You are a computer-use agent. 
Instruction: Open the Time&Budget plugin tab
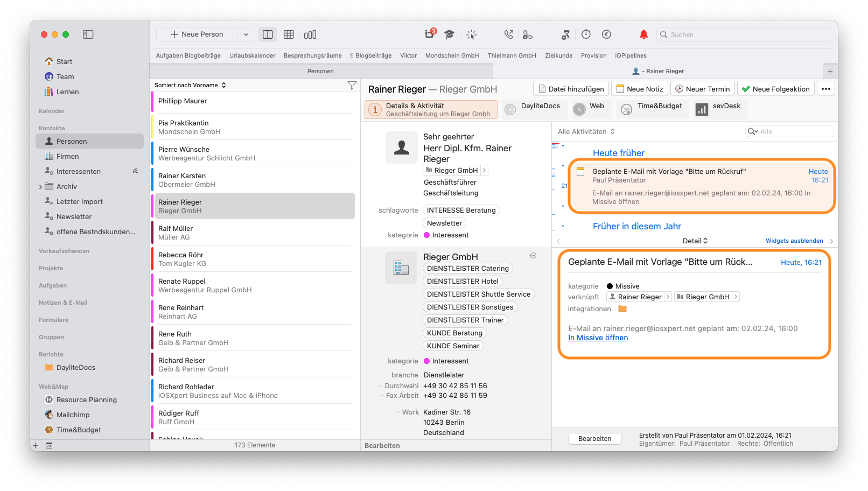(x=652, y=109)
